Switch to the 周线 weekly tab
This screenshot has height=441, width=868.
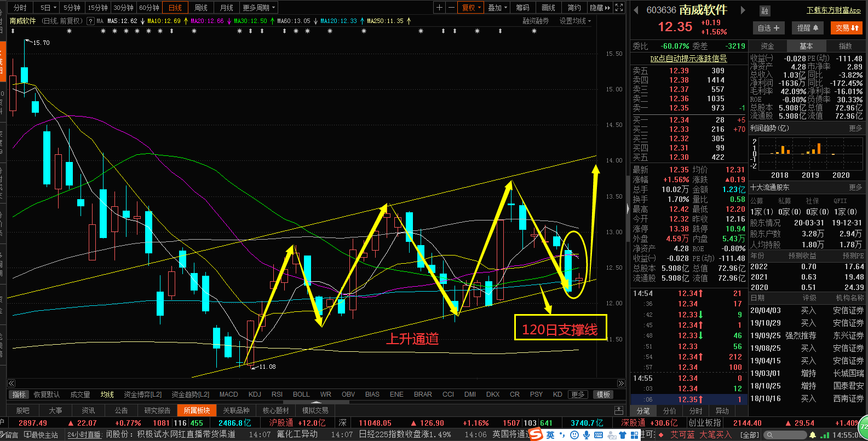[201, 8]
